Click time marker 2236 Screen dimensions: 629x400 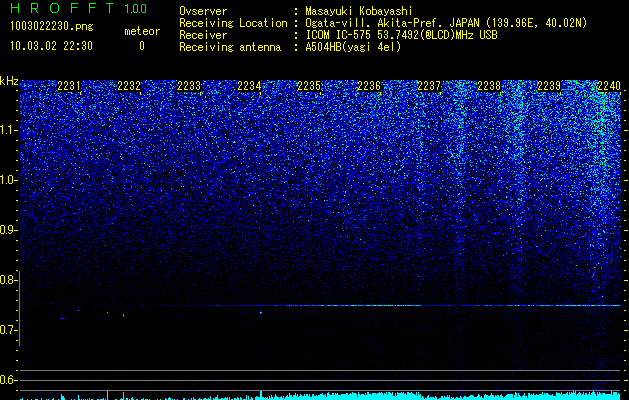pyautogui.click(x=369, y=86)
